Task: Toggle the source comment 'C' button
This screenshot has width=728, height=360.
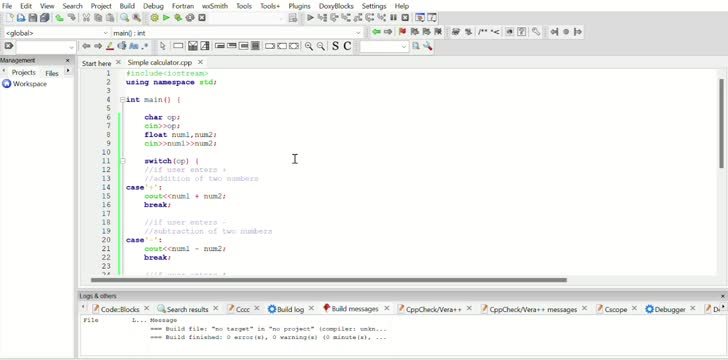Action: pos(347,46)
